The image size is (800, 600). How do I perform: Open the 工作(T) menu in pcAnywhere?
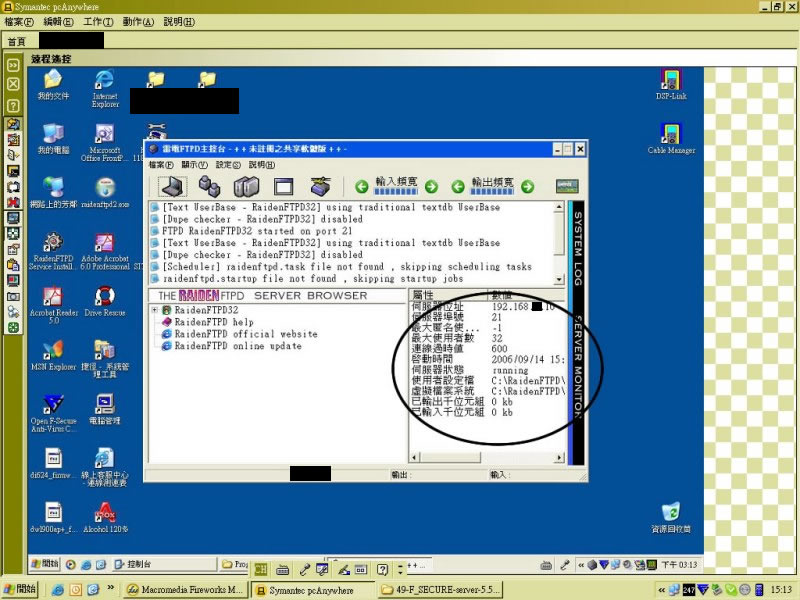(x=98, y=22)
